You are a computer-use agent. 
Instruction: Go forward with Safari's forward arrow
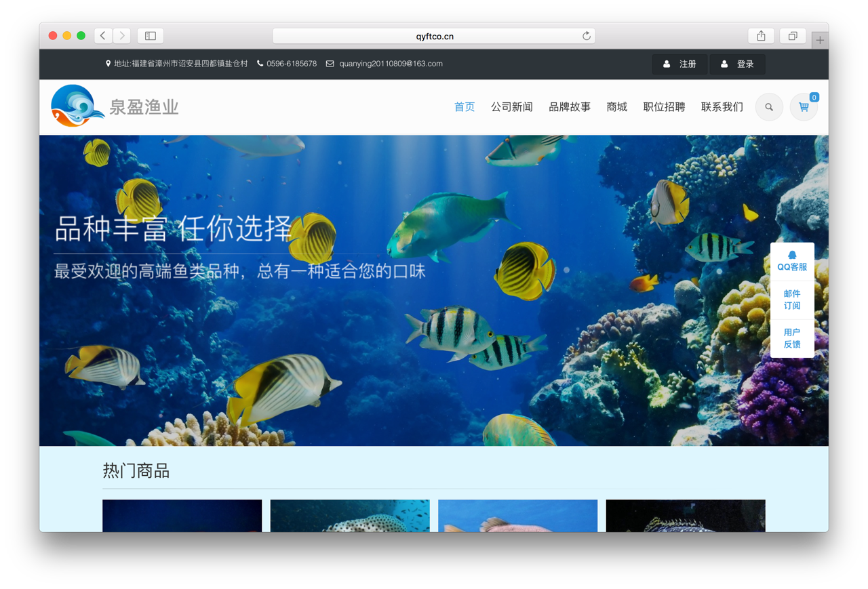(122, 36)
